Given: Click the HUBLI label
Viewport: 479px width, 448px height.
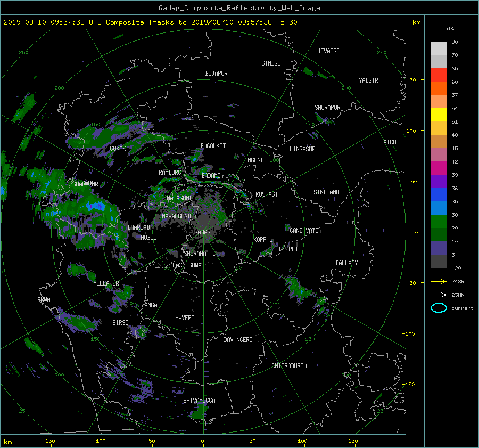Looking at the screenshot, I should coord(148,238).
